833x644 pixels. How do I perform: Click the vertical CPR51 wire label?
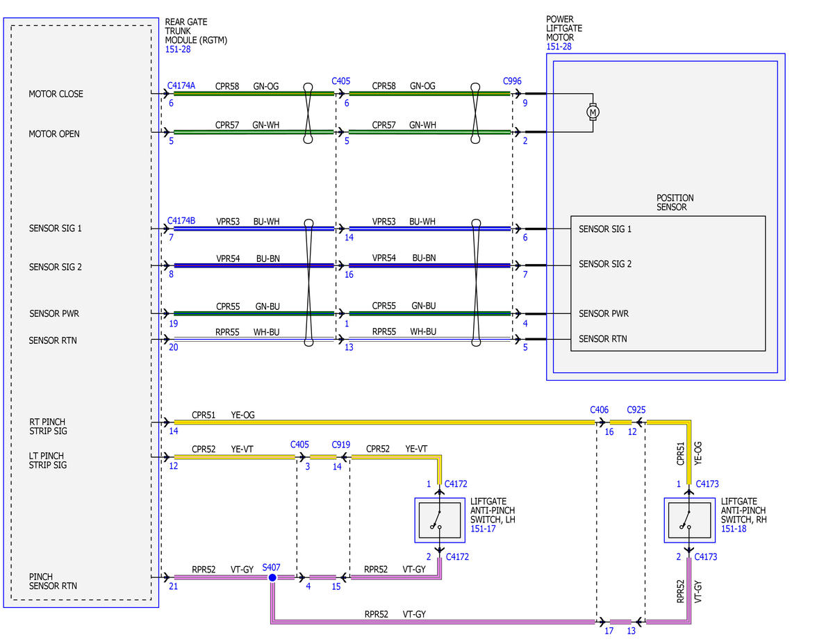[681, 454]
